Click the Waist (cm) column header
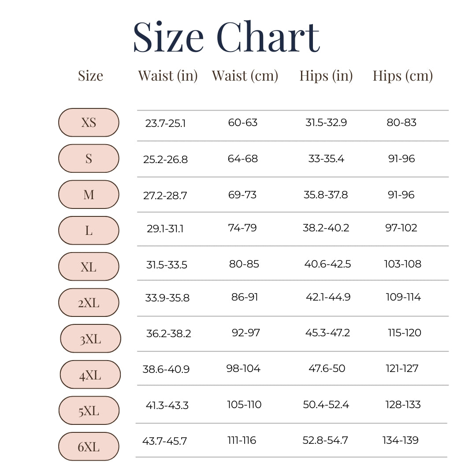The width and height of the screenshot is (476, 476). pyautogui.click(x=245, y=76)
